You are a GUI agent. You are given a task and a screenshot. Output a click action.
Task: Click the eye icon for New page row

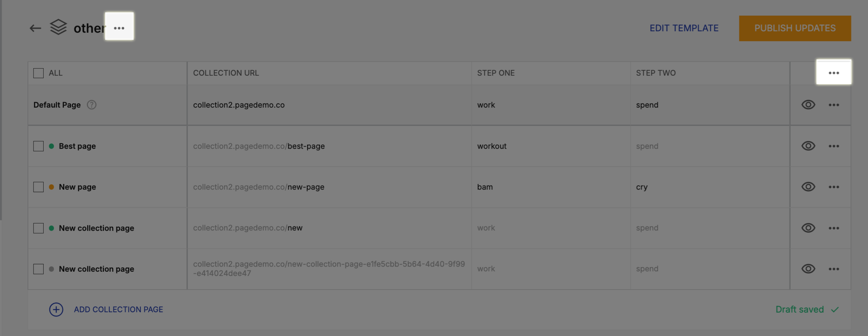808,187
